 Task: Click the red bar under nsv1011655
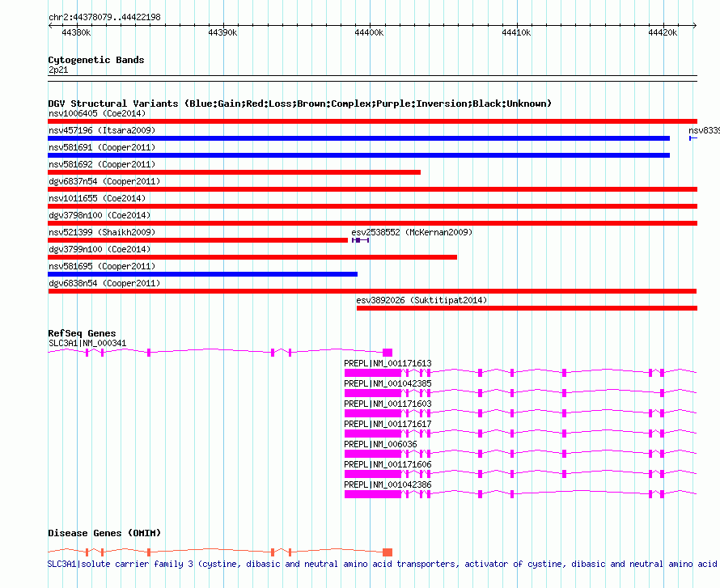[x=372, y=206]
